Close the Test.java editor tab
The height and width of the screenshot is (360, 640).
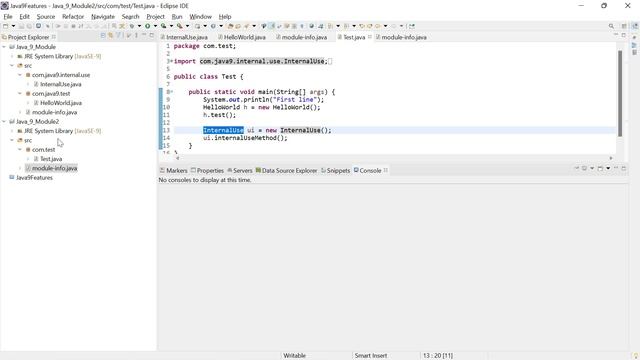click(370, 37)
